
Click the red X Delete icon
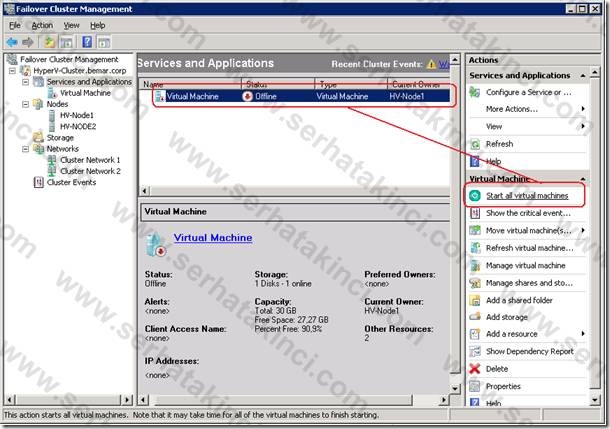(475, 368)
